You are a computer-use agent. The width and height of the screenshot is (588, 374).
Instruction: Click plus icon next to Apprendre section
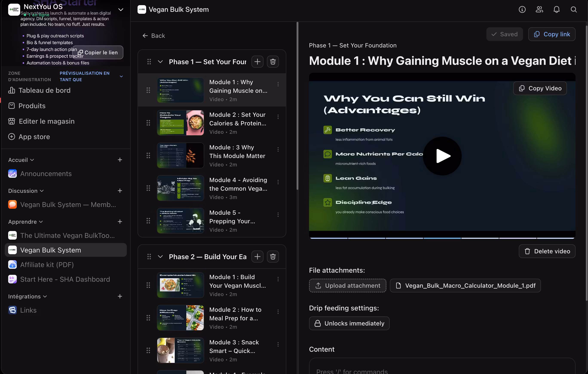click(x=120, y=222)
